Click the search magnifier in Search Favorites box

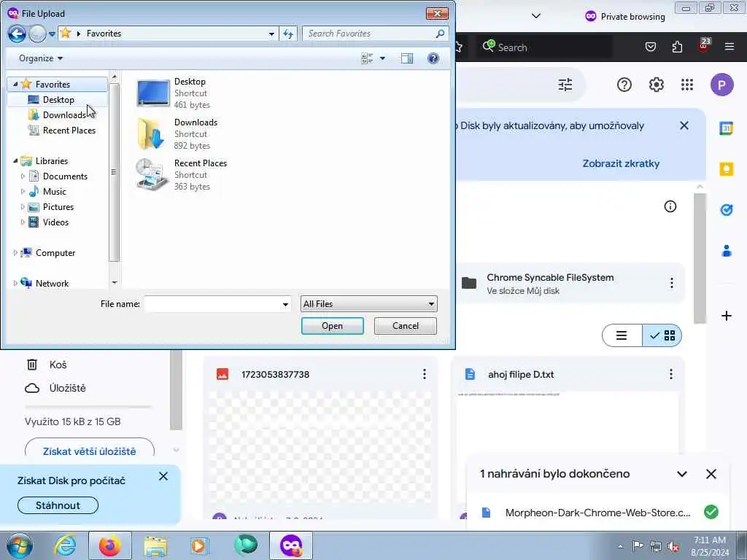click(x=440, y=34)
